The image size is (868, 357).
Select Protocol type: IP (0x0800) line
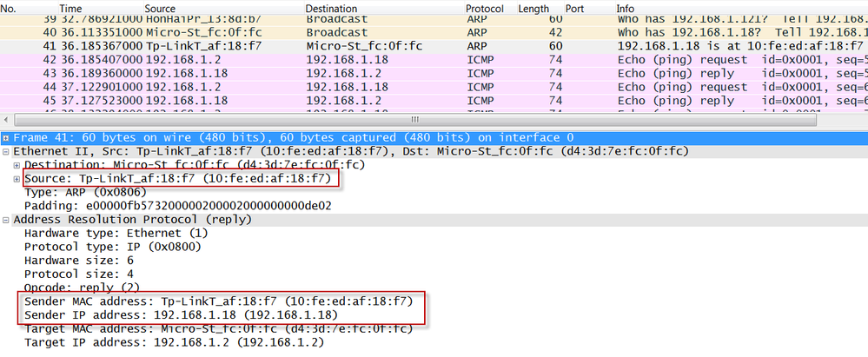[112, 247]
